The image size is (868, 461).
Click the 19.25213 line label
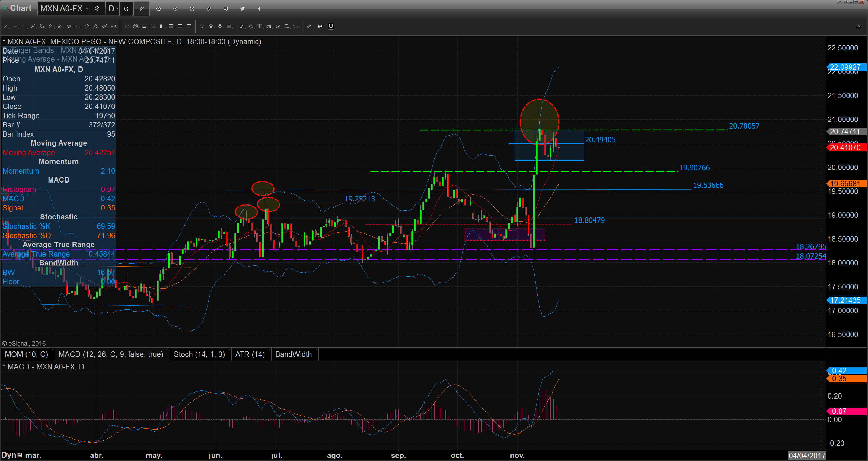point(359,199)
